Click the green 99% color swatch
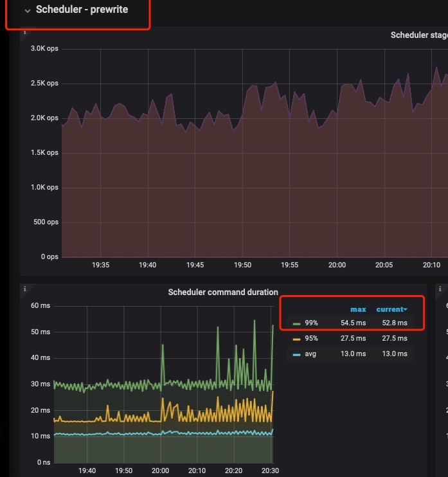 pos(296,323)
